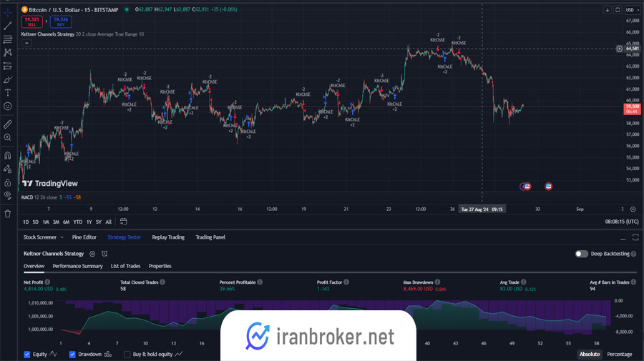
Task: Click the Bitcoin / U.S. Dollar symbol title
Action: pyautogui.click(x=74, y=10)
